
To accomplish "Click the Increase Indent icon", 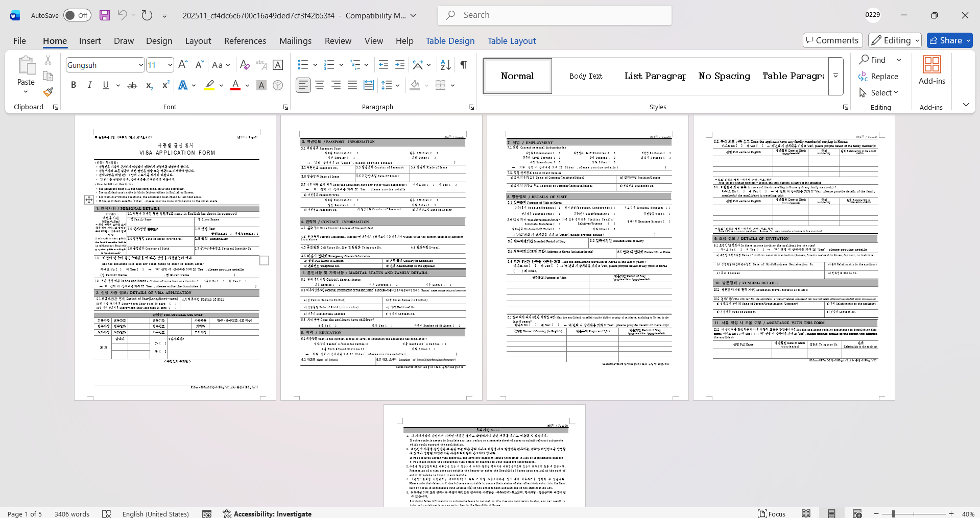I will click(x=400, y=65).
